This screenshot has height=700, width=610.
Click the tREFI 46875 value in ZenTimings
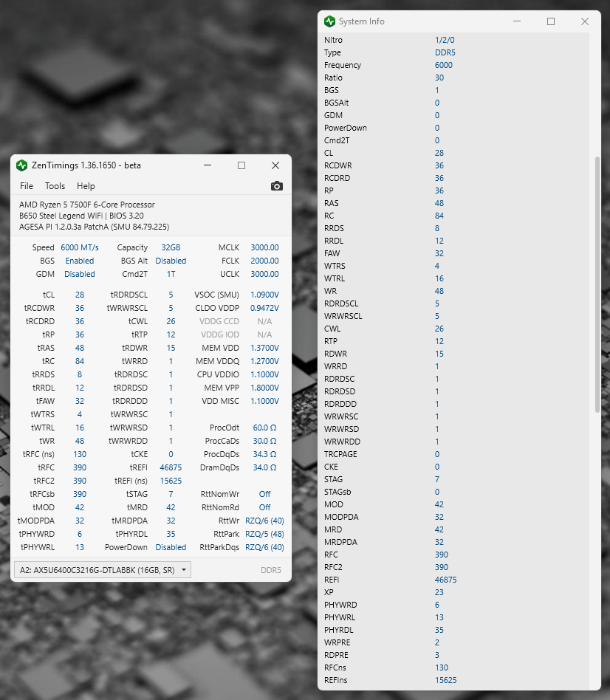click(x=171, y=467)
